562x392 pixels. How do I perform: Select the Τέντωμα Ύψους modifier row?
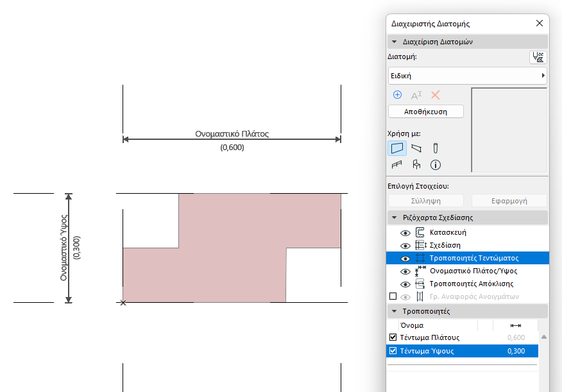[x=463, y=351]
